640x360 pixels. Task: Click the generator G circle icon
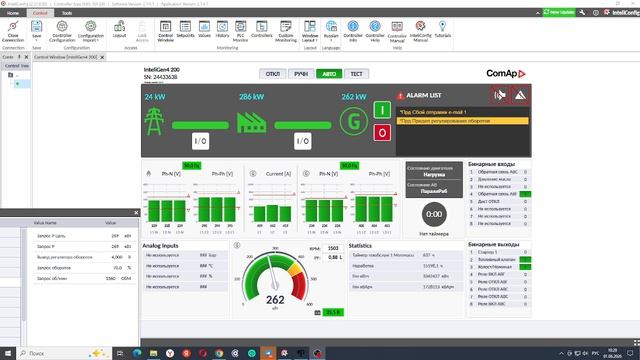tap(353, 121)
